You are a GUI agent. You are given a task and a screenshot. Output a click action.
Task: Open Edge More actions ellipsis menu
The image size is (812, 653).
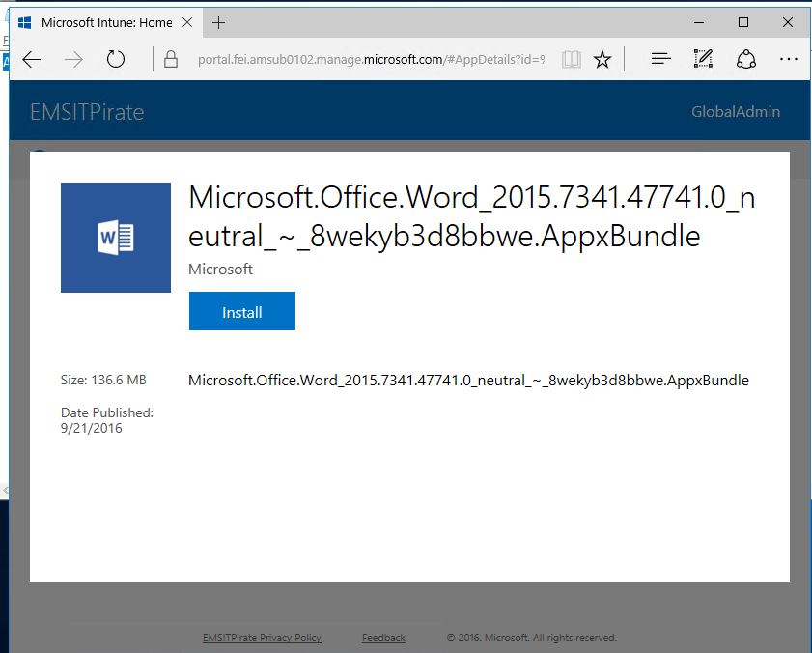pyautogui.click(x=789, y=59)
